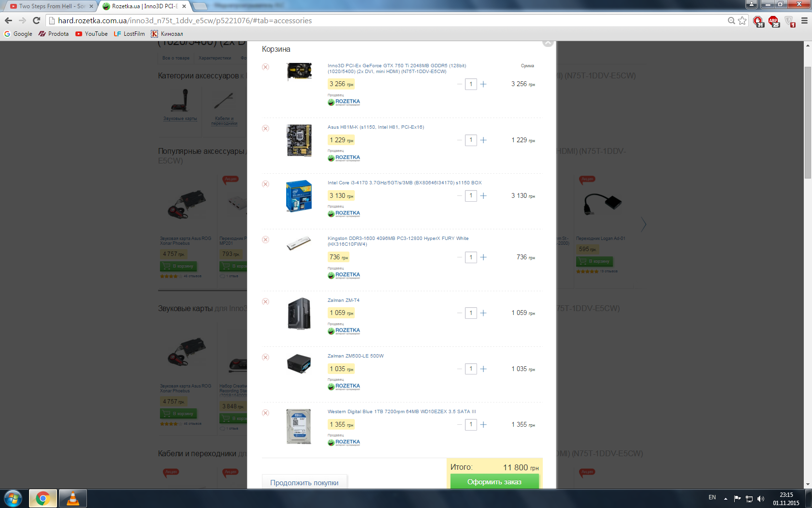Viewport: 812px width, 508px height.
Task: Decrease quantity of Zalman ZM-T4
Action: pos(459,313)
